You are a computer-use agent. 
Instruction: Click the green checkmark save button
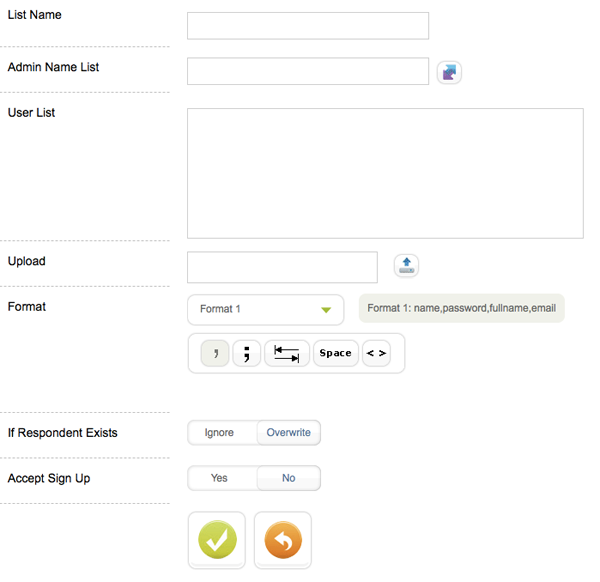point(217,540)
